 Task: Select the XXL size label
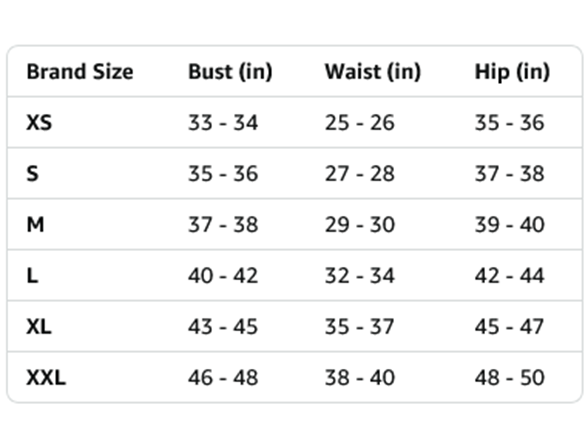click(x=46, y=378)
